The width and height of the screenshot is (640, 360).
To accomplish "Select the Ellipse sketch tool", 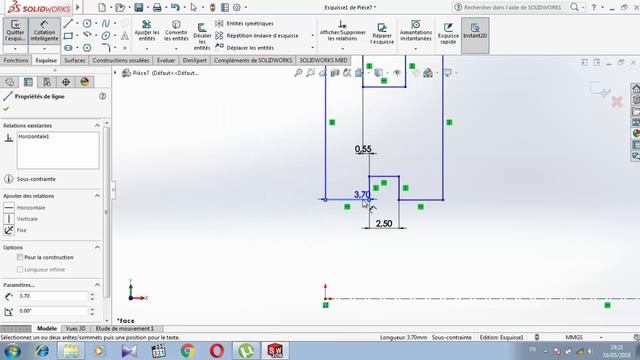I will coord(106,36).
